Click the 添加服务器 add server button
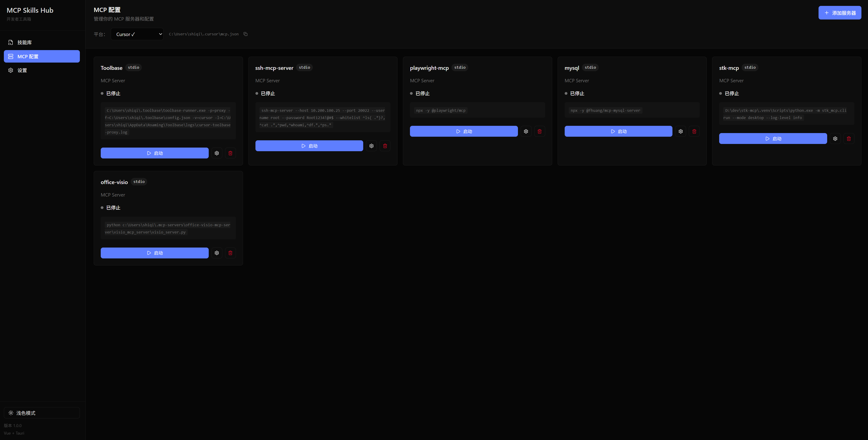 [840, 13]
